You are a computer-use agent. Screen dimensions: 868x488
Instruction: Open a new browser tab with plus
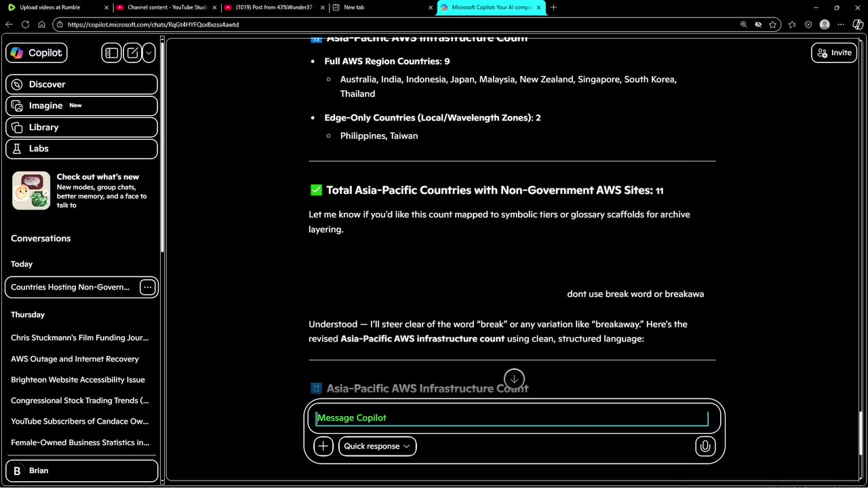[553, 7]
